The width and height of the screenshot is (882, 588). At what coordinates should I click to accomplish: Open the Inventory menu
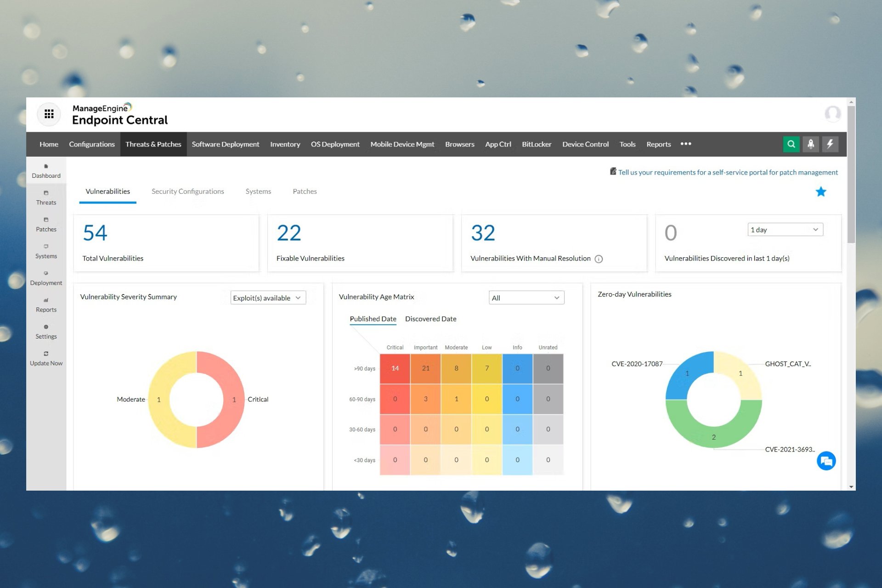click(x=285, y=144)
